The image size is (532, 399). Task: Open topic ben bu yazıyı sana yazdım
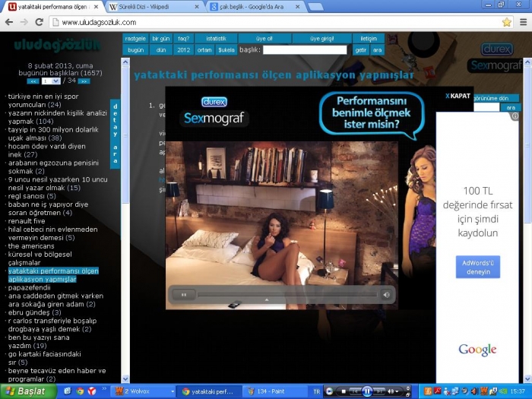pyautogui.click(x=38, y=341)
